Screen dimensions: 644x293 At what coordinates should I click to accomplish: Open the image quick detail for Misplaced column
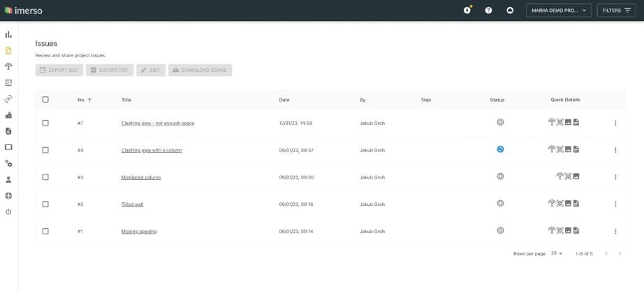click(576, 176)
